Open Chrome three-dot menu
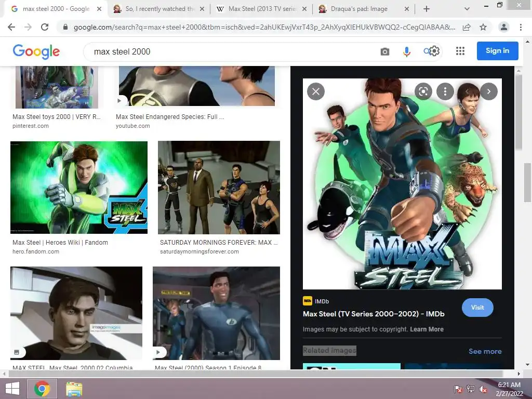Viewport: 532px width, 399px height. tap(521, 27)
